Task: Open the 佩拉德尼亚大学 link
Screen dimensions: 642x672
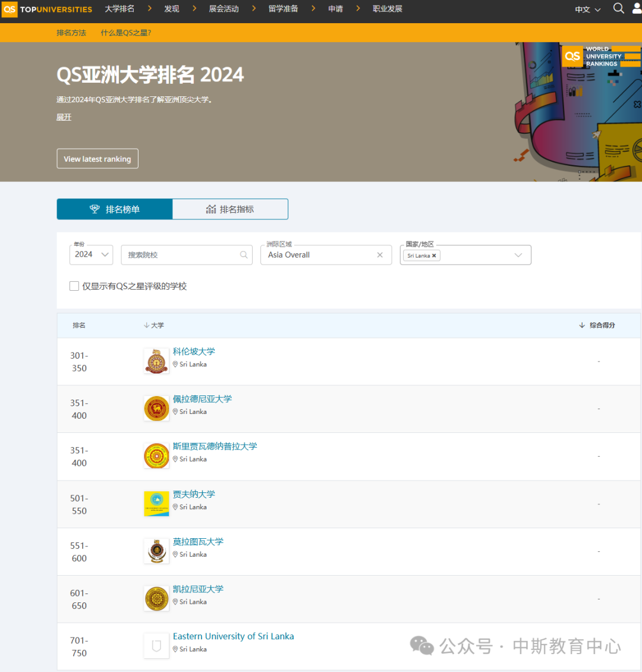Action: click(202, 399)
